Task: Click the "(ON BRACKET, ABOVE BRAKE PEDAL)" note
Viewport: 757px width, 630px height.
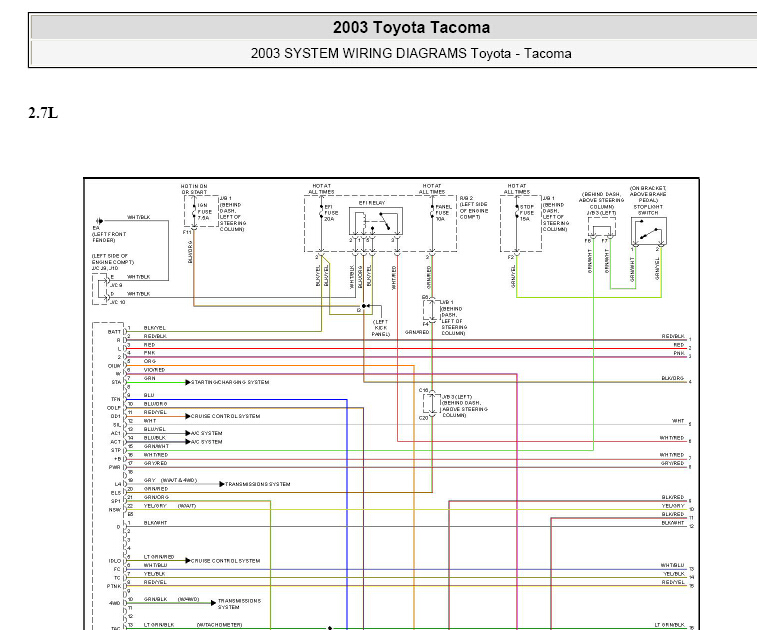Action: click(647, 194)
